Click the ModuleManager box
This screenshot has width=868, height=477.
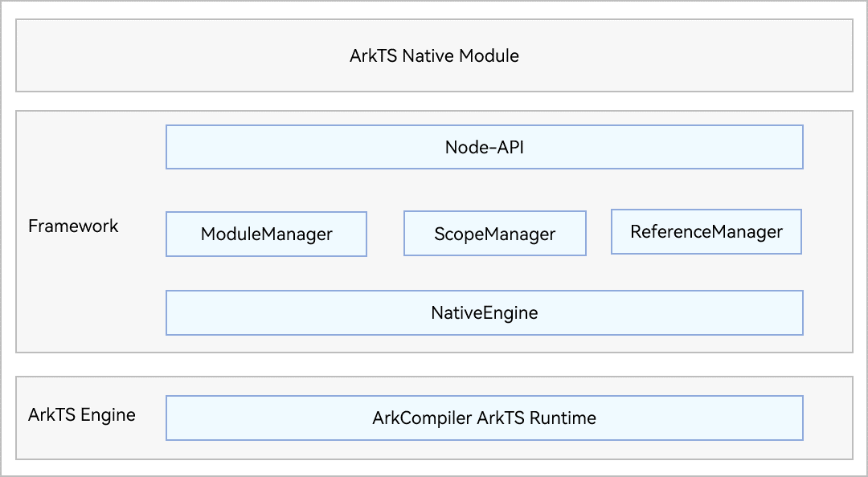point(266,234)
